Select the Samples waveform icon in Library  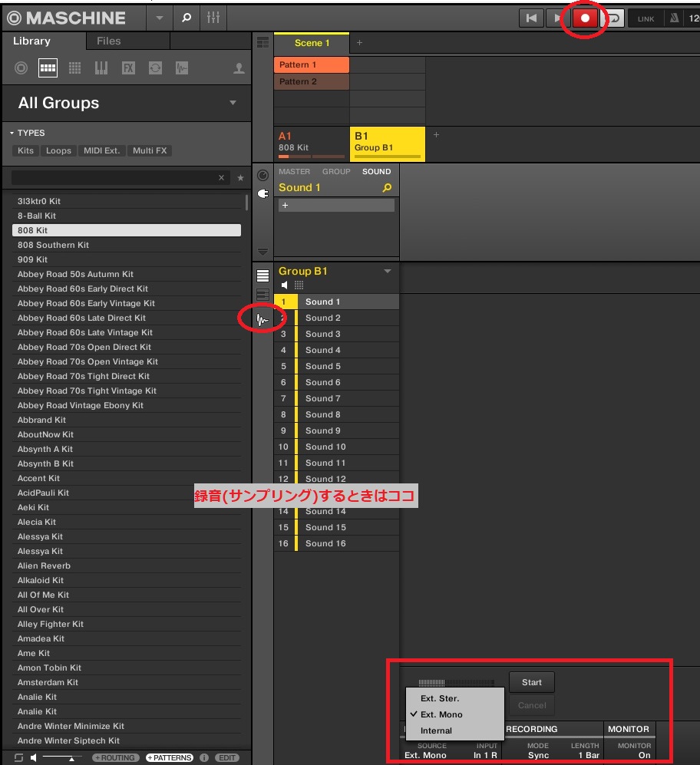182,68
